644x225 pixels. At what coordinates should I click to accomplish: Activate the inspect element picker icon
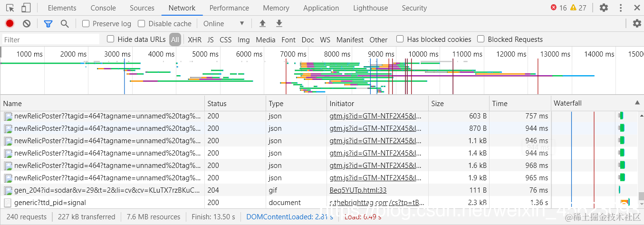[10, 8]
